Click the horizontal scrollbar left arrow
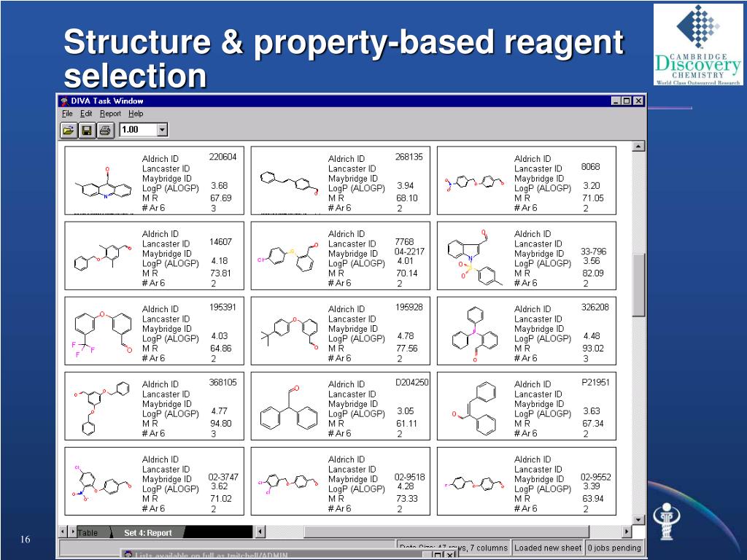The image size is (747, 560). pos(260,532)
